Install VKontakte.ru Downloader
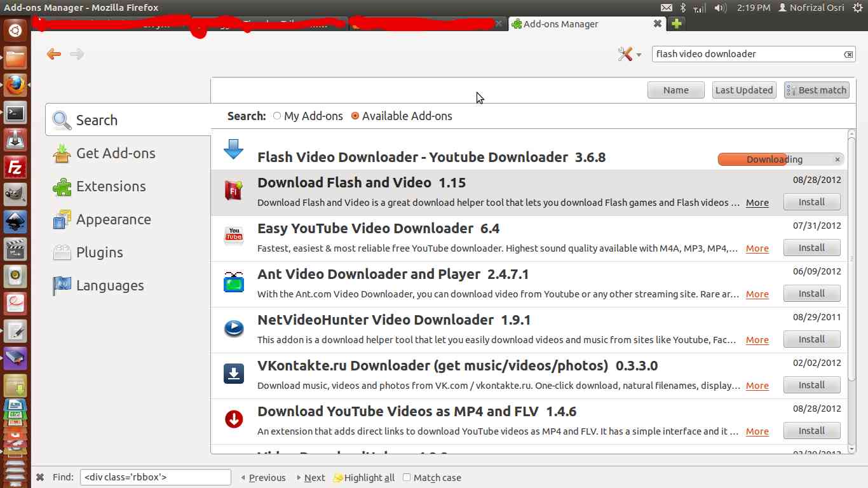 point(811,385)
